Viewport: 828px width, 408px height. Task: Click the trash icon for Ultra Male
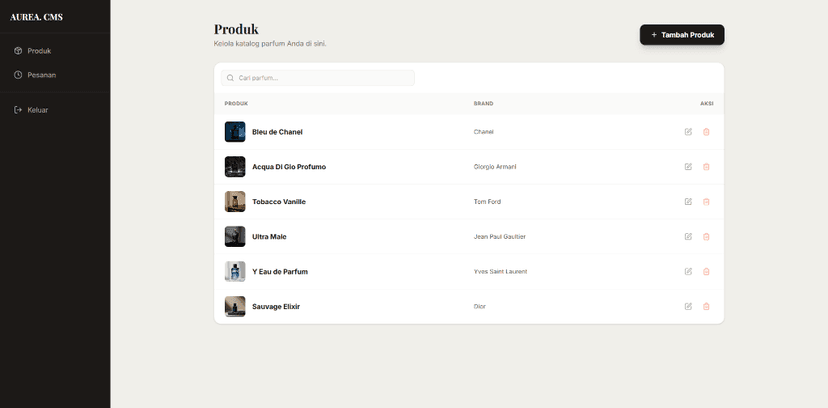point(706,237)
